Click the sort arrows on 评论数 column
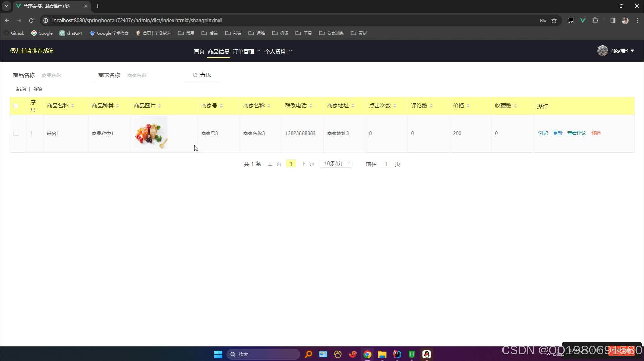Image resolution: width=644 pixels, height=361 pixels. 431,105
